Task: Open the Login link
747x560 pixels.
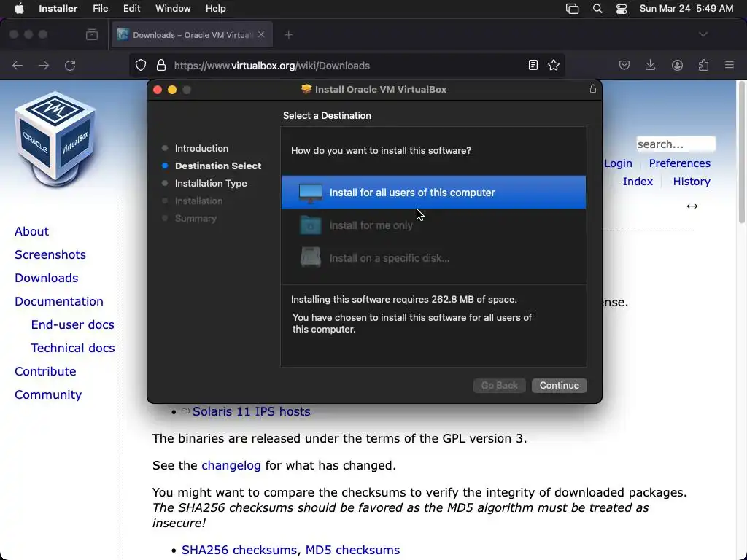Action: tap(618, 163)
